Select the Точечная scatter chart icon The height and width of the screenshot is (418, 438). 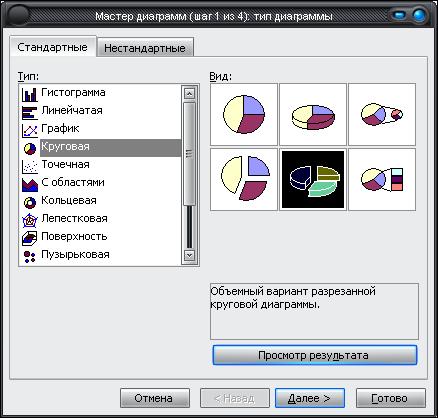(x=30, y=166)
